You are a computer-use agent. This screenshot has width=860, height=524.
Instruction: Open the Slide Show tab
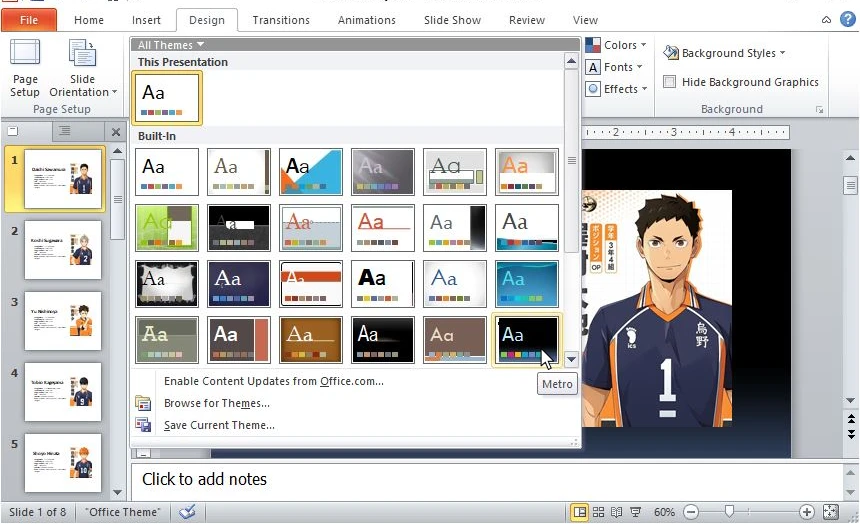[x=452, y=20]
